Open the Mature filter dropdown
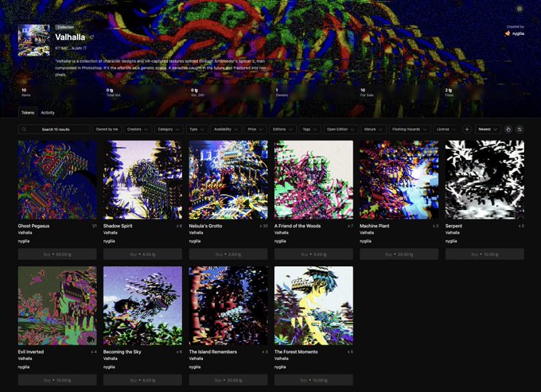This screenshot has width=541, height=392. [373, 130]
